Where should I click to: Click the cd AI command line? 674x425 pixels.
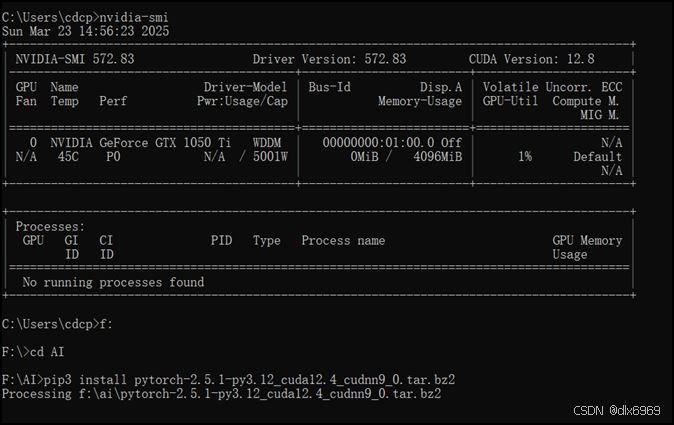[x=33, y=352]
